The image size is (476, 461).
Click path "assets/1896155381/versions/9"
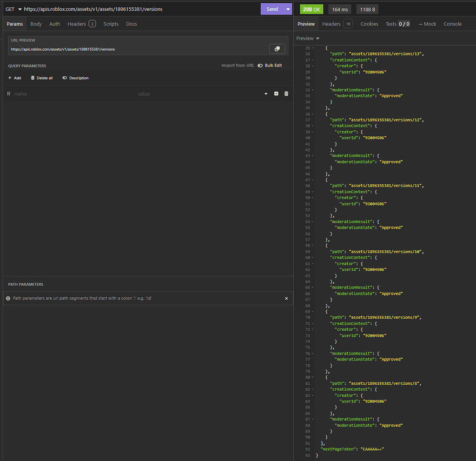384,317
